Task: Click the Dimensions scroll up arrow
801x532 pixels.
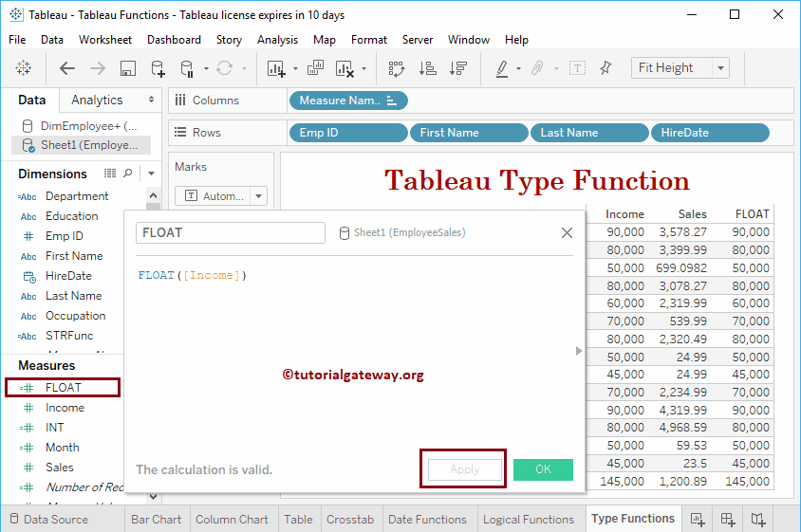Action: coord(153,196)
